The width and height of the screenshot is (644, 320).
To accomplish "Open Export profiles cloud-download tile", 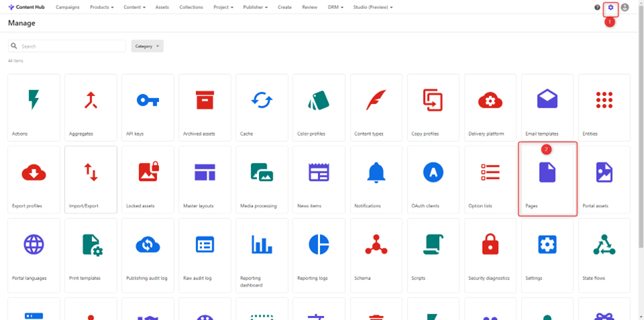I will (x=34, y=180).
